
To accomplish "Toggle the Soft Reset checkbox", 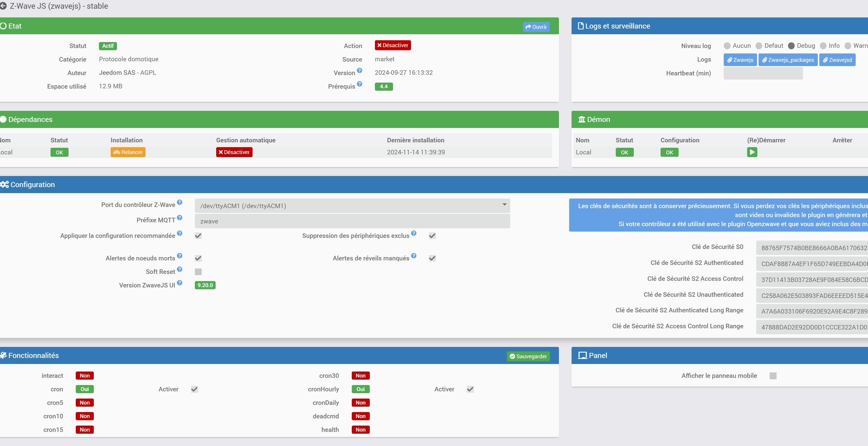I will (198, 272).
